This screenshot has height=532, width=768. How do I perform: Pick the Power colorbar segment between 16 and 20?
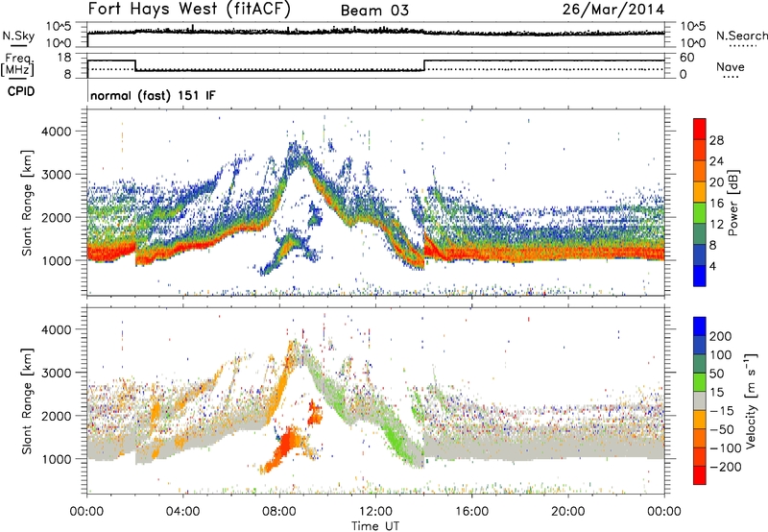tap(700, 192)
